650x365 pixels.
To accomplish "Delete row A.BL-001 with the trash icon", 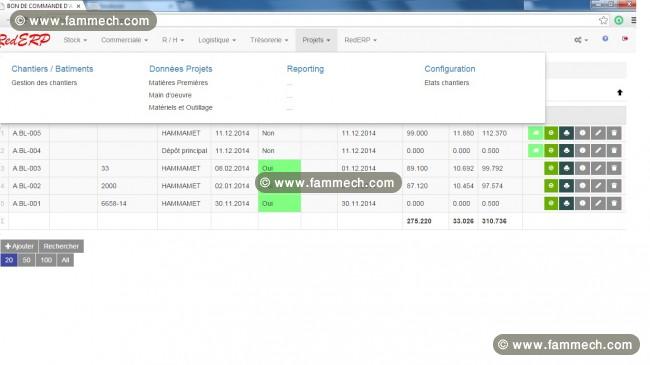I will 614,203.
